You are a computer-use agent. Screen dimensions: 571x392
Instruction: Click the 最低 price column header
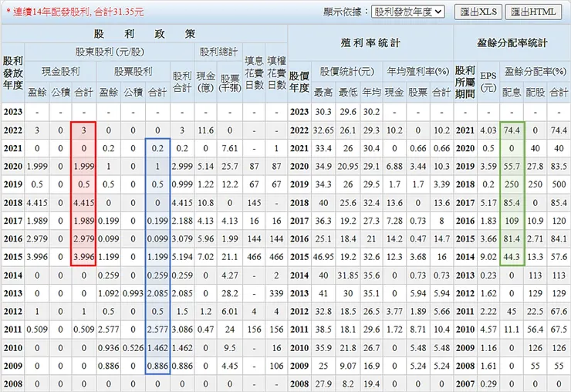pos(348,92)
